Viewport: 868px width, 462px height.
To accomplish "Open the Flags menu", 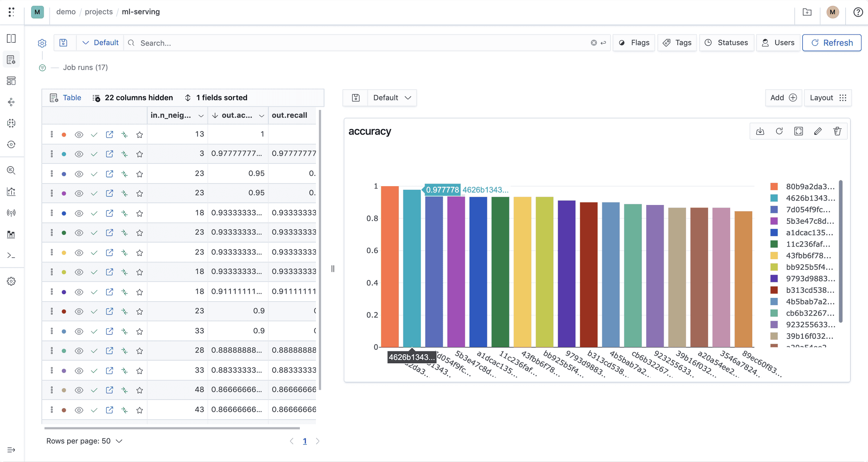I will click(x=634, y=43).
